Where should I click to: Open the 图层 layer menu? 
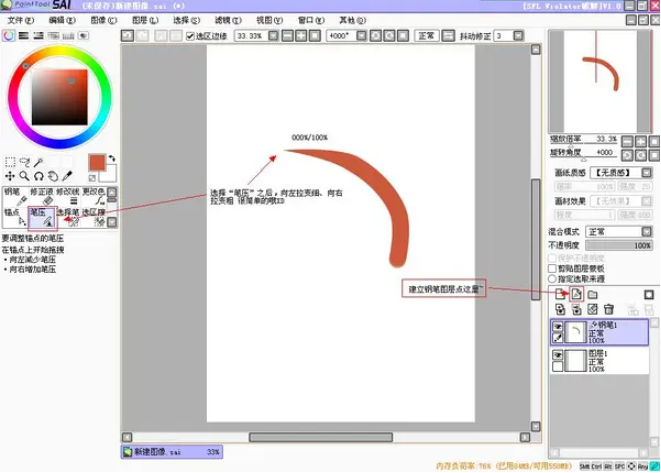click(145, 20)
